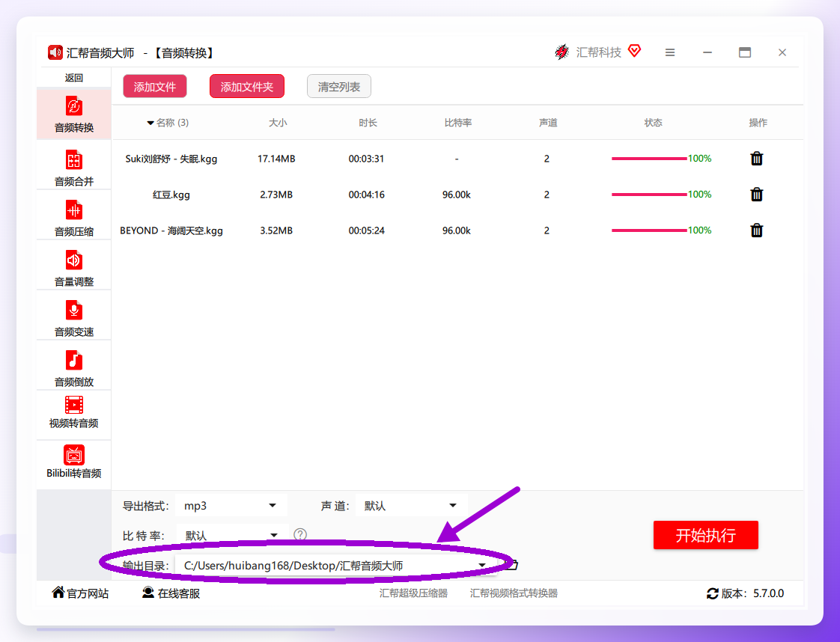The width and height of the screenshot is (840, 642).
Task: Open the 音频变速 sidebar tool
Action: 74,318
